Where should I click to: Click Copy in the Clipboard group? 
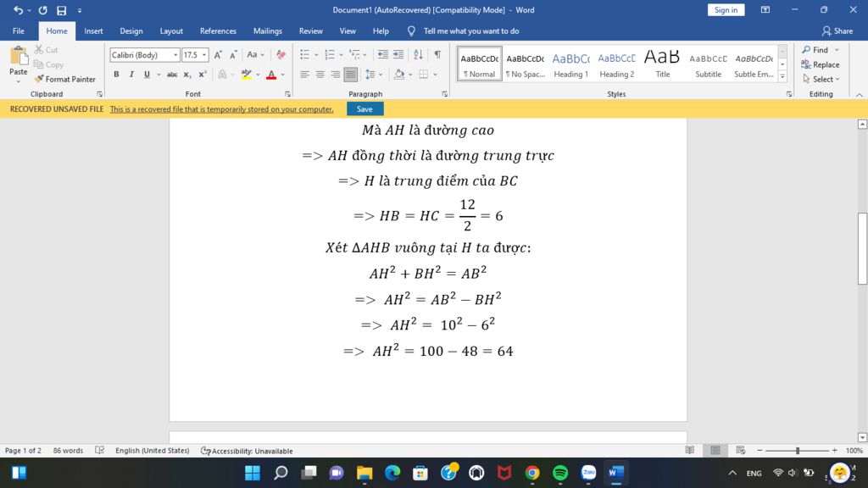tap(48, 64)
